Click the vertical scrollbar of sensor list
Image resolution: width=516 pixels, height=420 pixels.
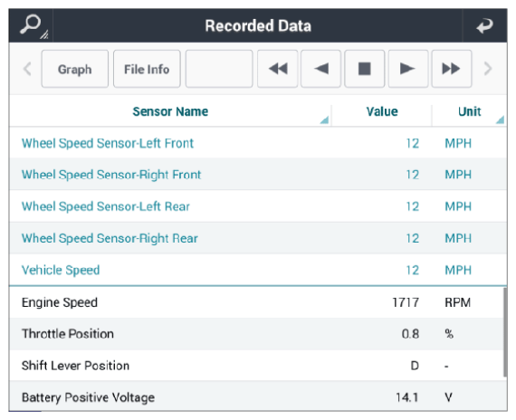click(505, 332)
